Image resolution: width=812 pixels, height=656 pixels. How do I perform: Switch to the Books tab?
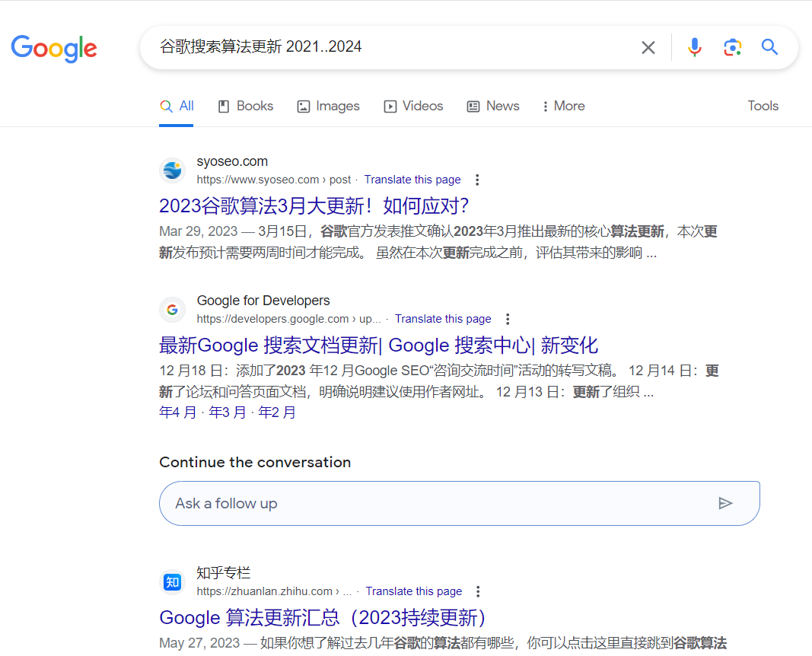tap(246, 106)
